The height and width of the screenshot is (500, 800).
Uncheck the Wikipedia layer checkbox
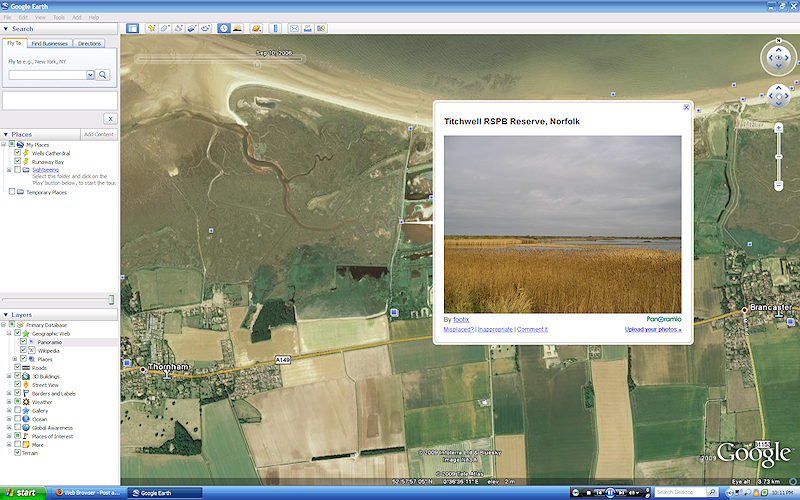23,351
